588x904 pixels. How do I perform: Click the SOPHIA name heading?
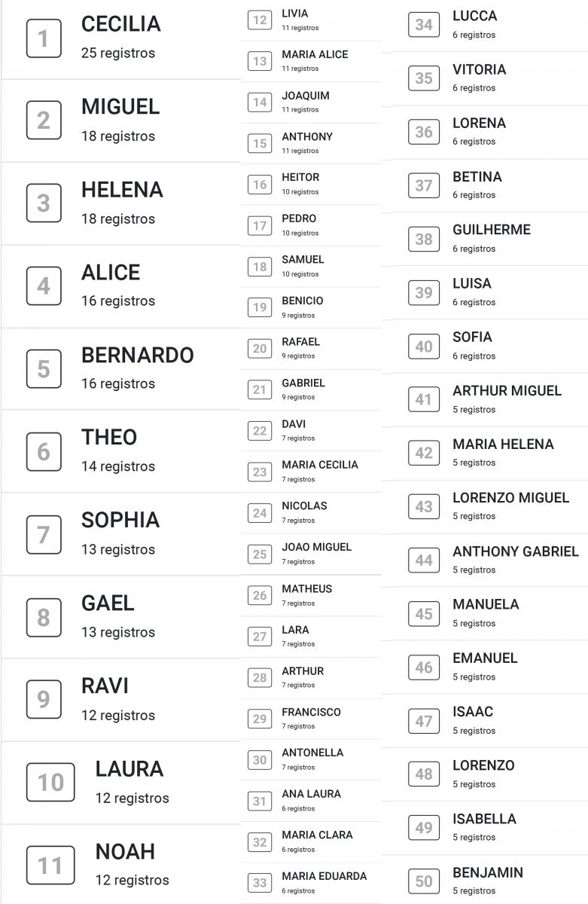tap(120, 521)
